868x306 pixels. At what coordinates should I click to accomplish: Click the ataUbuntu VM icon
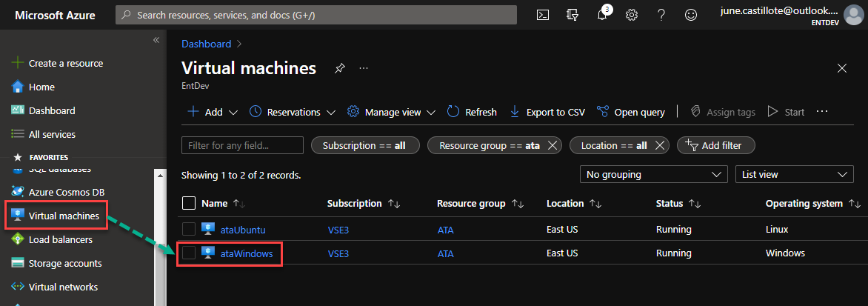208,229
